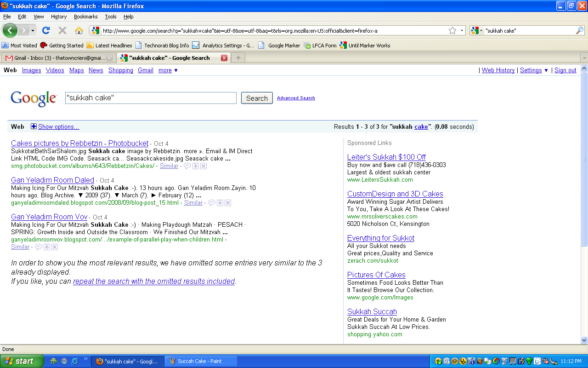Click the Forward navigation arrow

tap(24, 30)
